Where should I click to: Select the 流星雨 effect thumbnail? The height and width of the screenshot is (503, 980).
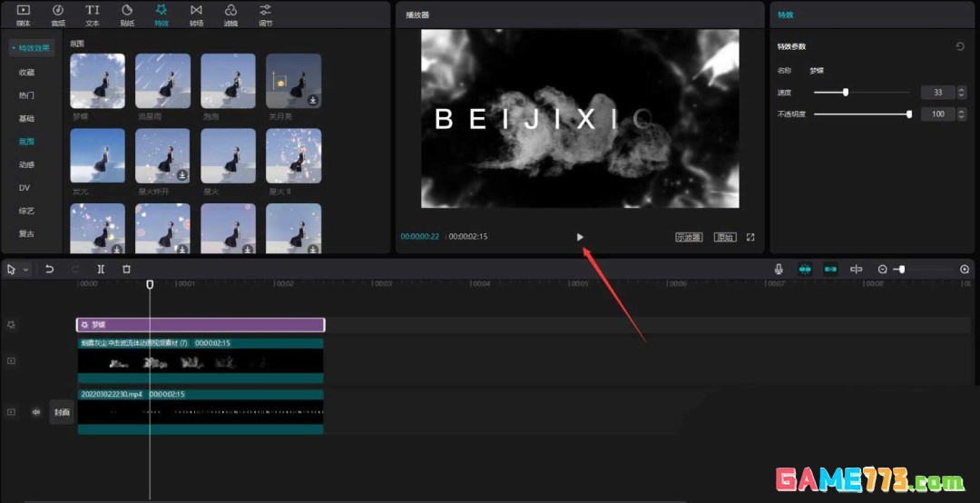click(162, 81)
